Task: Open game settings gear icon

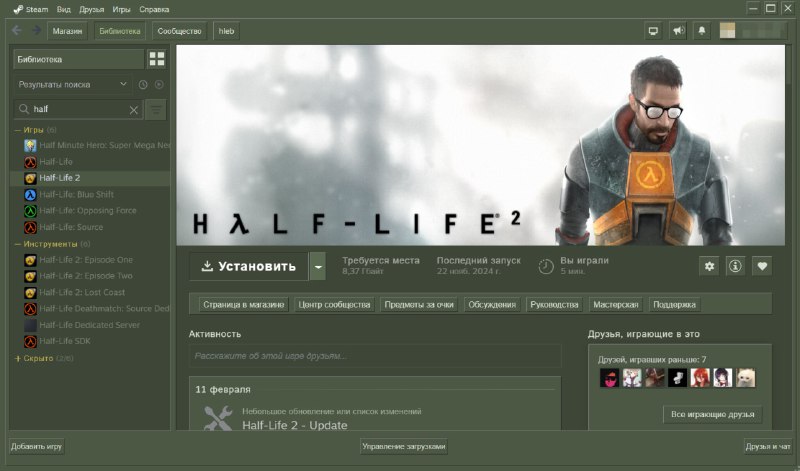Action: (x=709, y=266)
